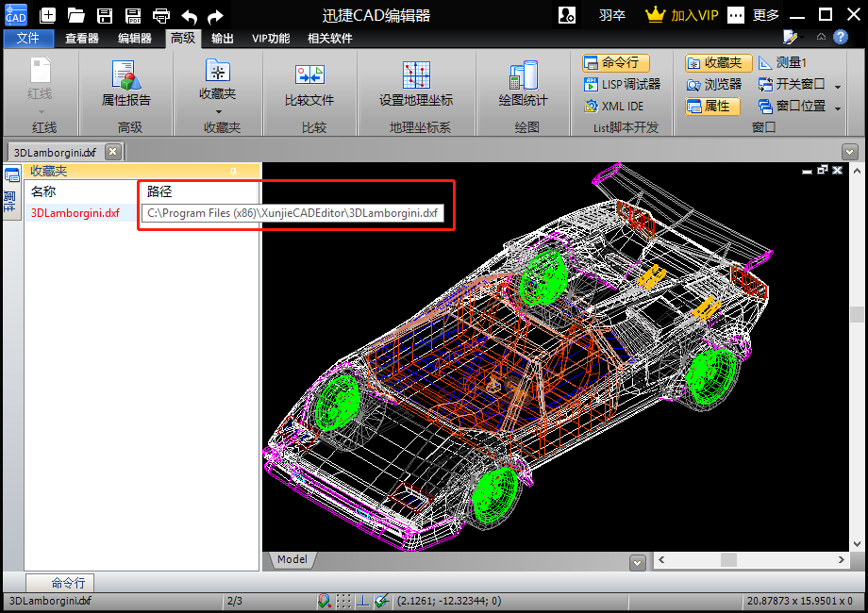Open the 浏览器 browser panel
The width and height of the screenshot is (868, 613).
(713, 84)
